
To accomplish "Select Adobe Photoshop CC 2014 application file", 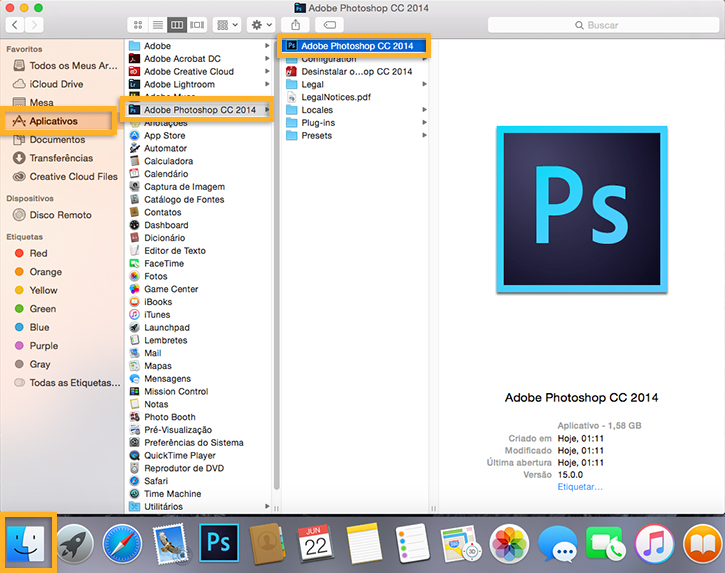I will pyautogui.click(x=354, y=46).
